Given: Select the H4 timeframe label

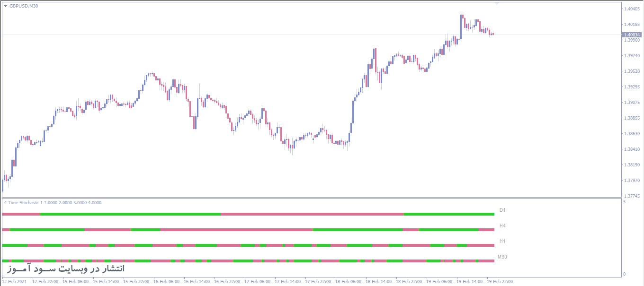Looking at the screenshot, I should click(x=502, y=225).
